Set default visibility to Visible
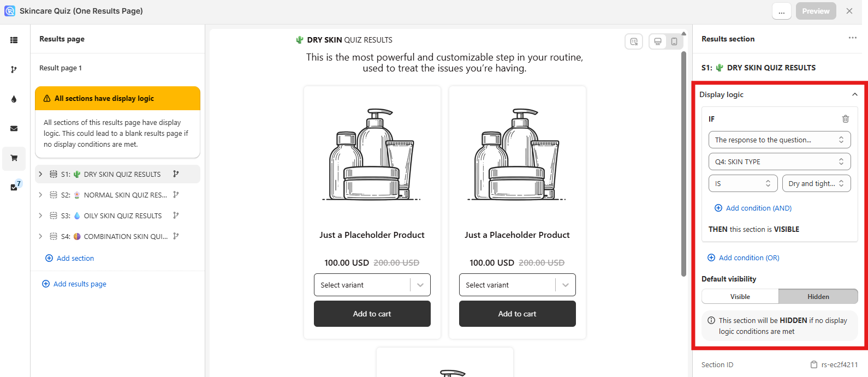The width and height of the screenshot is (868, 377). click(740, 296)
